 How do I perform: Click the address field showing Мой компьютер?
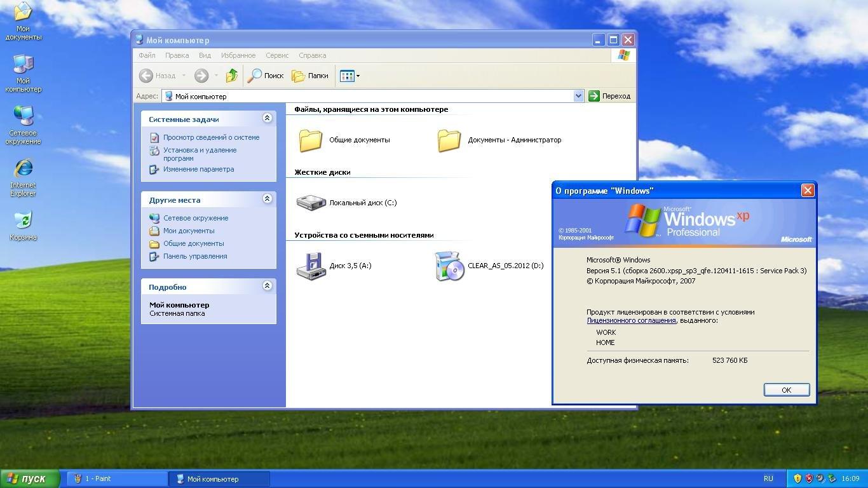(x=369, y=96)
